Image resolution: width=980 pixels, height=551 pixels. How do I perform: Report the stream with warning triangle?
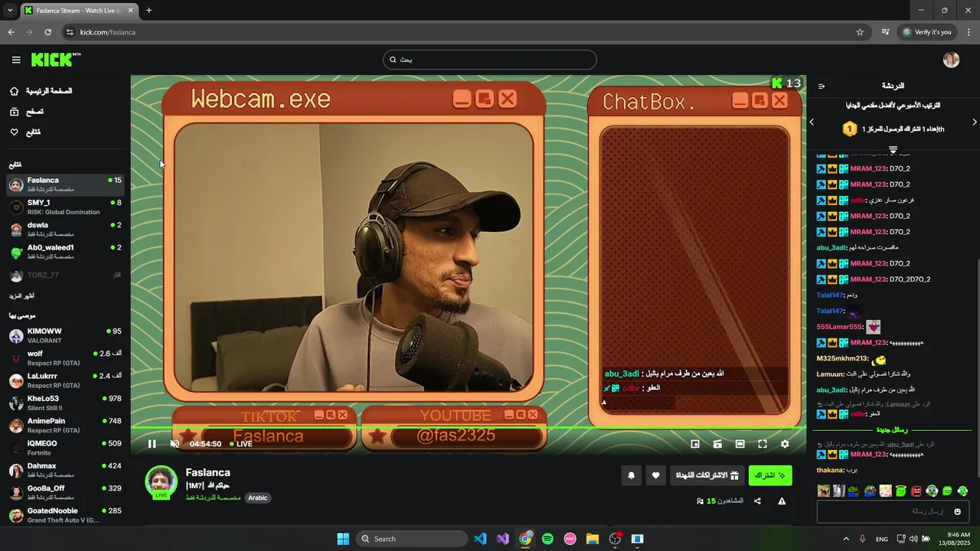coord(782,501)
